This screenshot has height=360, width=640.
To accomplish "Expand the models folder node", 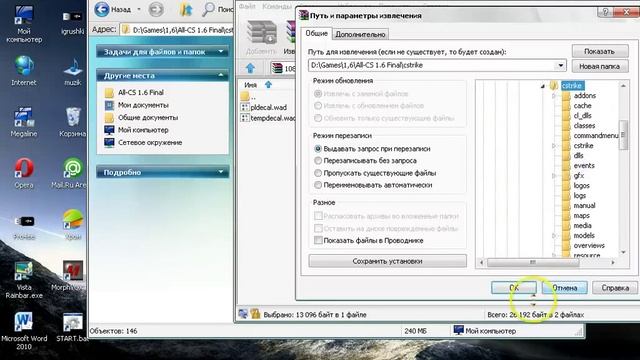I will coord(554,236).
